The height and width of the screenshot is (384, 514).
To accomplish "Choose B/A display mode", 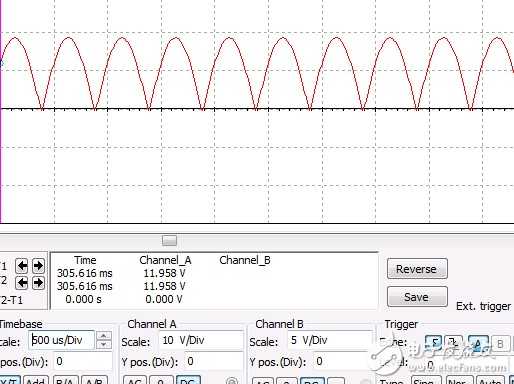I will pyautogui.click(x=66, y=380).
